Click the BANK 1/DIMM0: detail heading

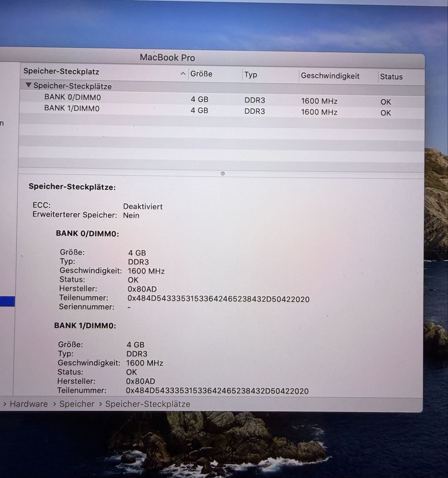(85, 326)
